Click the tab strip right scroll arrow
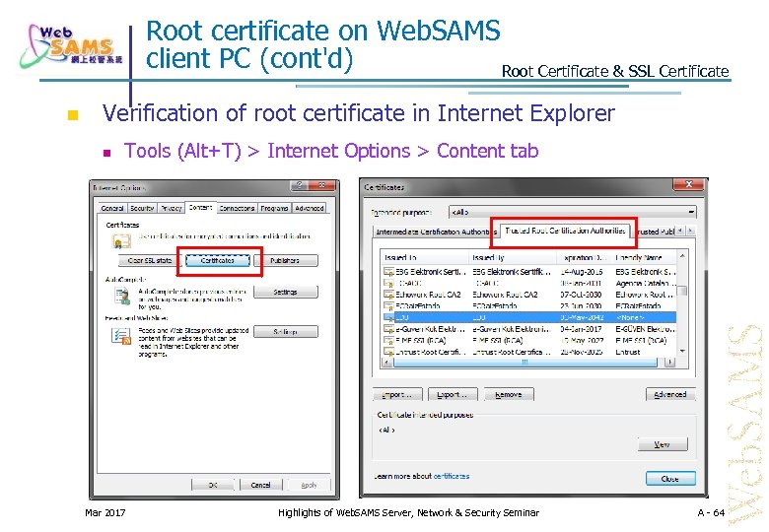This screenshot has height=532, width=769. tap(690, 231)
